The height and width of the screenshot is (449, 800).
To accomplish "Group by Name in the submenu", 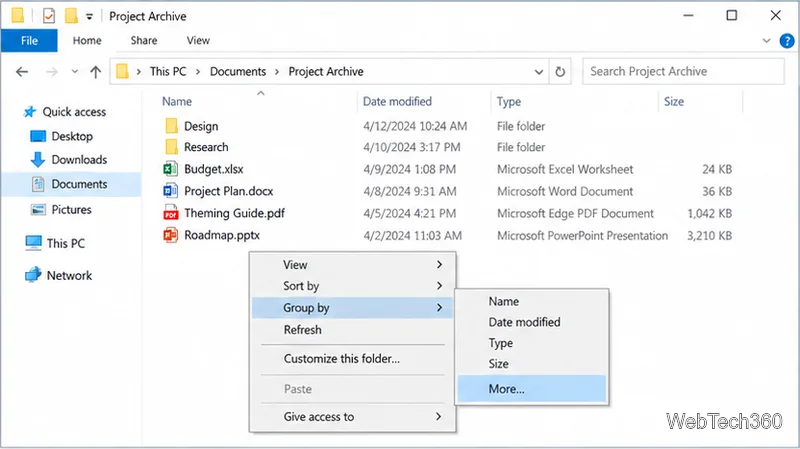I will (x=532, y=302).
